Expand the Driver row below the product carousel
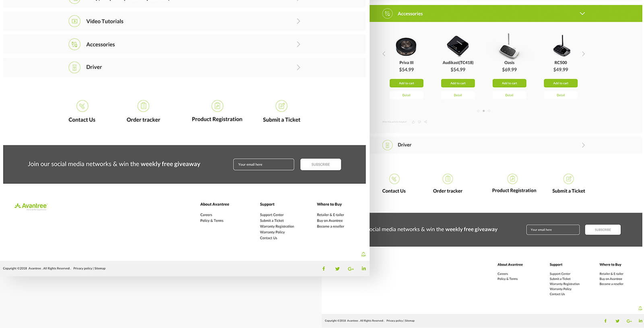The width and height of the screenshot is (644, 328). point(583,145)
